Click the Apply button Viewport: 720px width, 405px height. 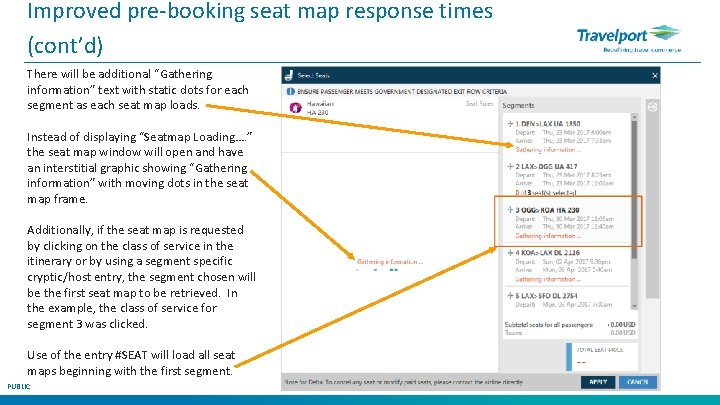[598, 382]
